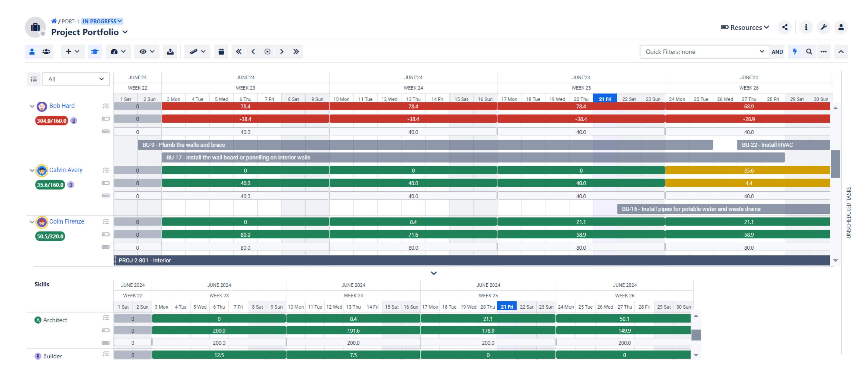This screenshot has height=380, width=868.
Task: Open the Resources module switcher
Action: 745,27
